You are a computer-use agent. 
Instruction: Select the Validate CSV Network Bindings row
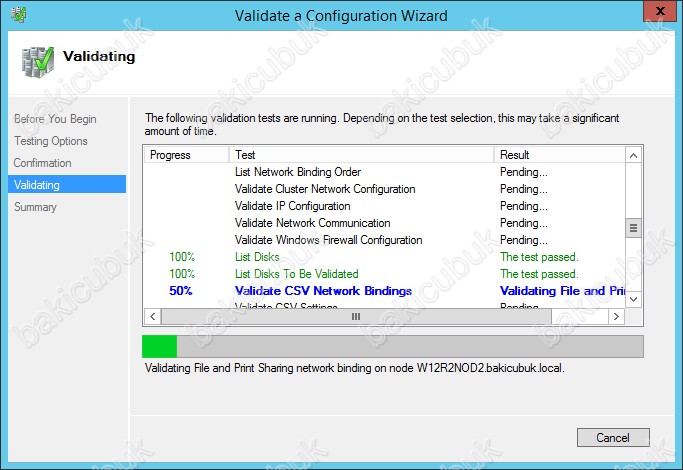pos(385,291)
